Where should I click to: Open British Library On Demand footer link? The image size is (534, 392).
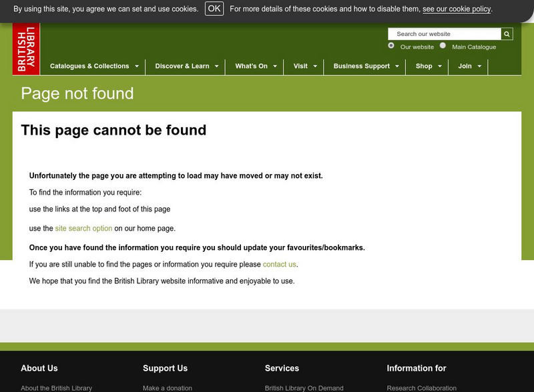pos(304,388)
